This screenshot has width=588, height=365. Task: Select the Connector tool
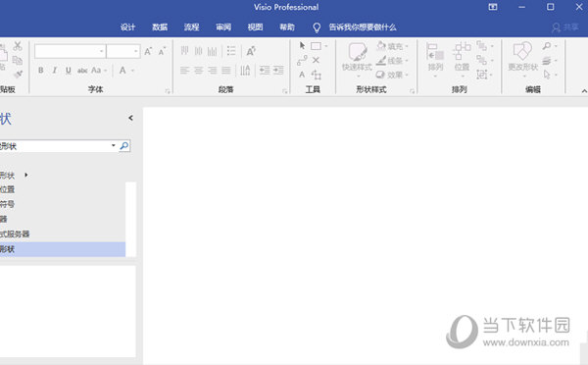302,60
